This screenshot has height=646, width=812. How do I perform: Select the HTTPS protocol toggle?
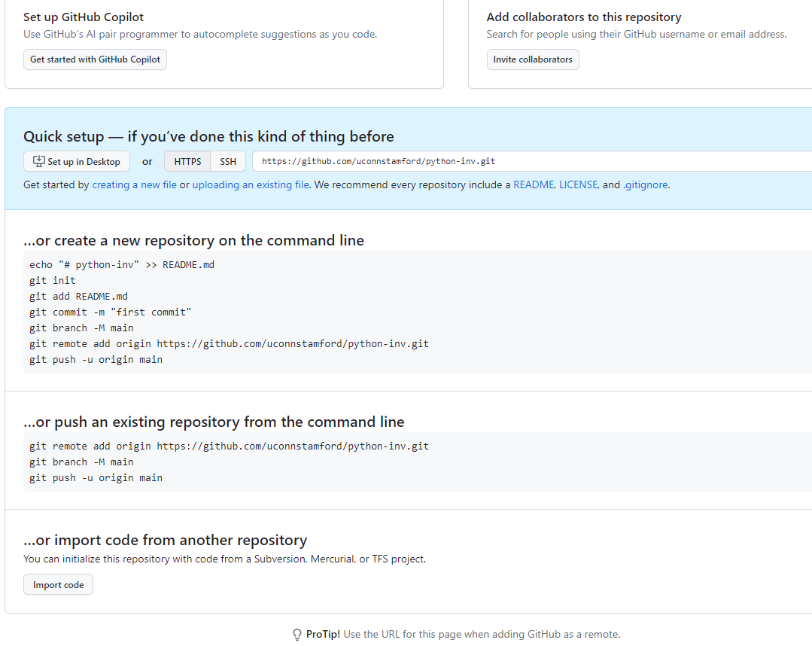tap(187, 162)
